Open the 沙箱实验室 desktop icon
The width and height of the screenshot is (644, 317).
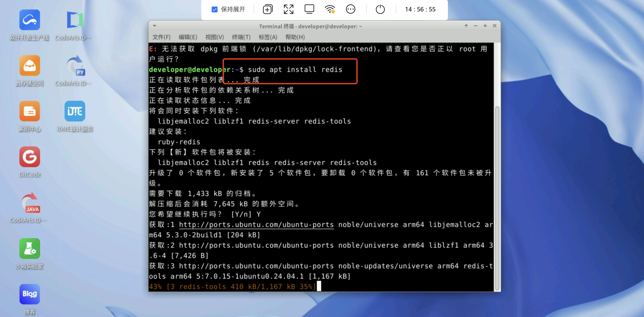point(29,249)
